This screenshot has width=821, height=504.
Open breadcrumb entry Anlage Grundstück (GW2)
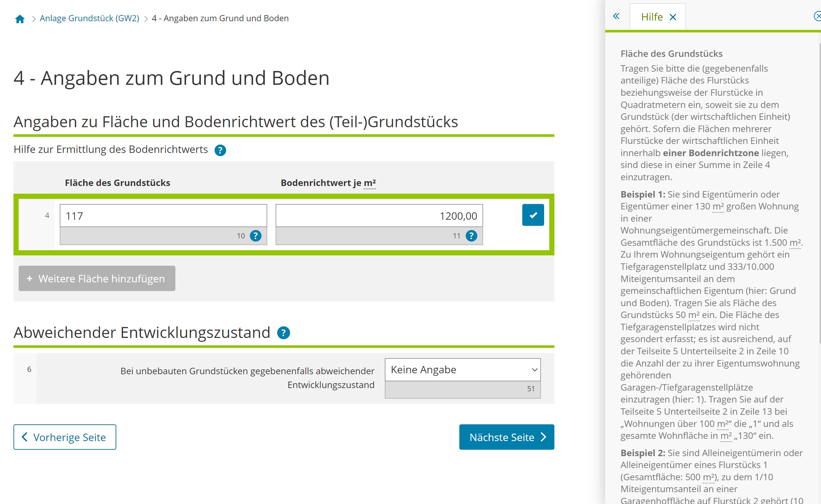[90, 18]
